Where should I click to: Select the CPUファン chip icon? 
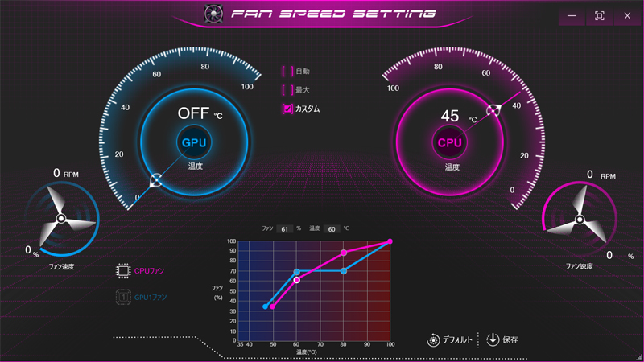pyautogui.click(x=123, y=271)
